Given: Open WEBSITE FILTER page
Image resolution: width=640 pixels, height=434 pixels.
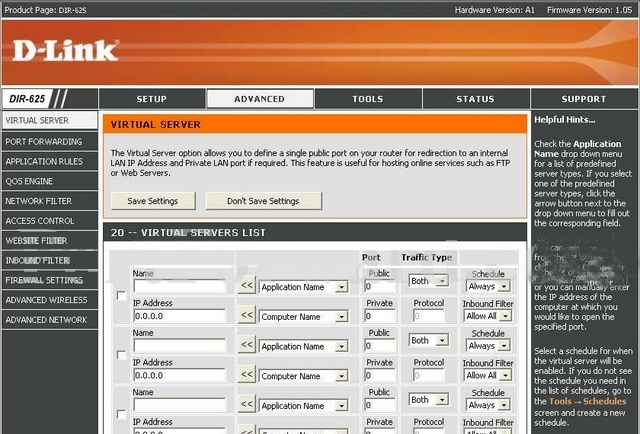Looking at the screenshot, I should [49, 241].
